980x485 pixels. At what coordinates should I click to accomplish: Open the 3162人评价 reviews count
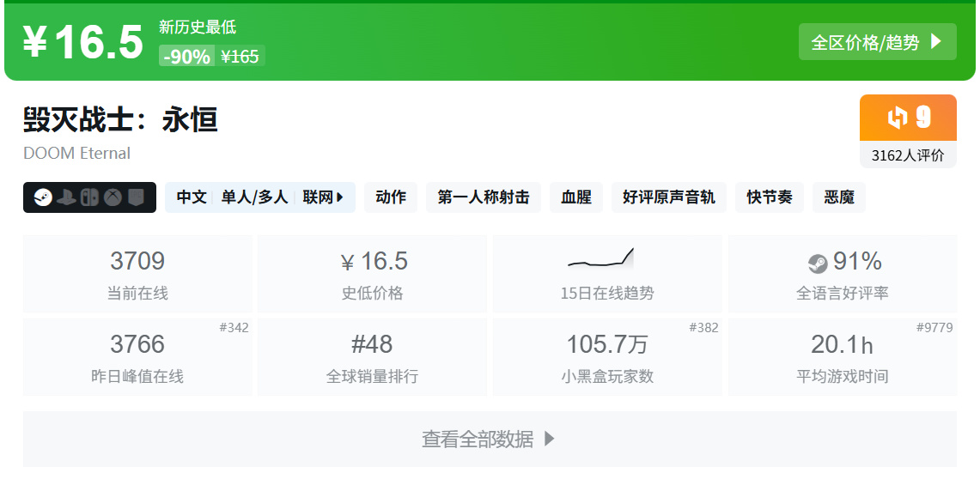[908, 155]
